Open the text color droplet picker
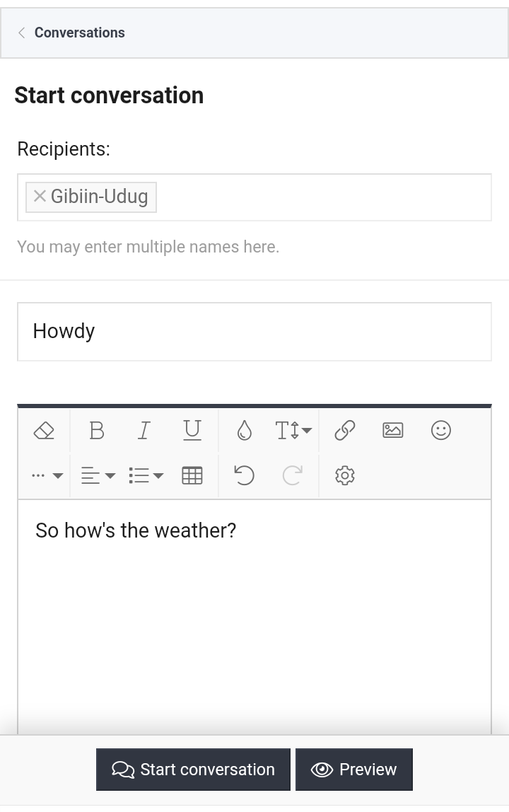The image size is (509, 812). [x=245, y=430]
